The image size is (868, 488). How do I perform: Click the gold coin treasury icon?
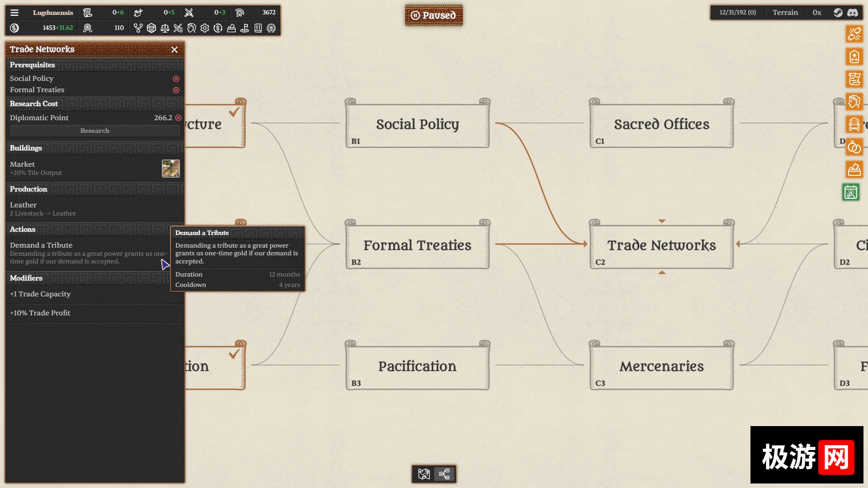coord(14,28)
